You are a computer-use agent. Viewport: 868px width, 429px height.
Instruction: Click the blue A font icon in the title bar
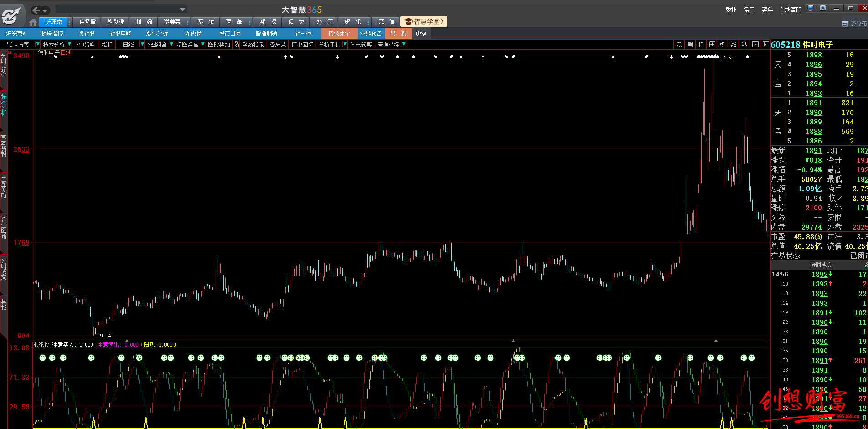(x=823, y=8)
